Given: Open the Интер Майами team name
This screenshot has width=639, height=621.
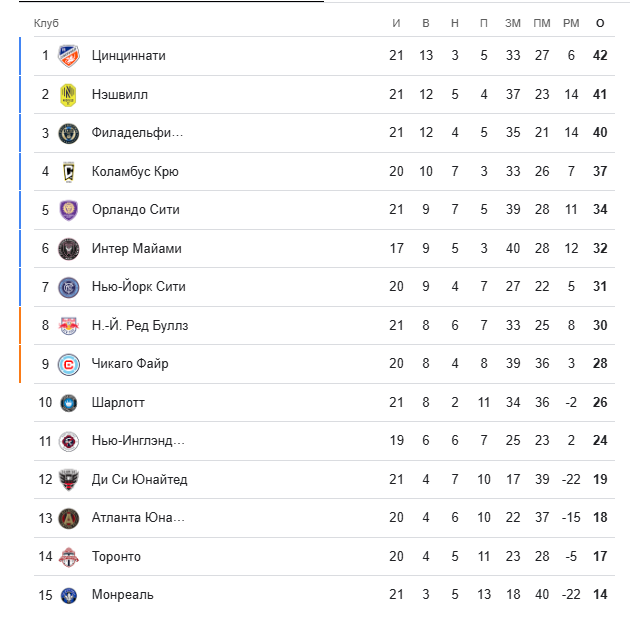Looking at the screenshot, I should coord(137,248).
